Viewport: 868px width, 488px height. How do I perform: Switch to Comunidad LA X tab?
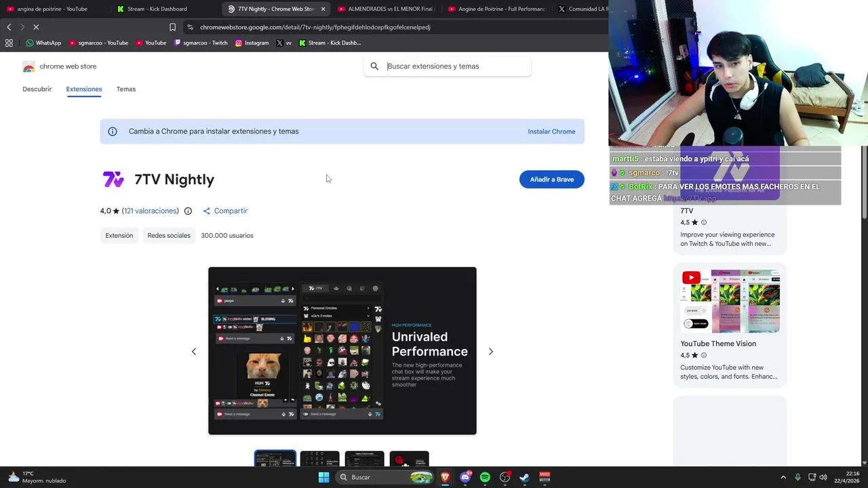[583, 9]
